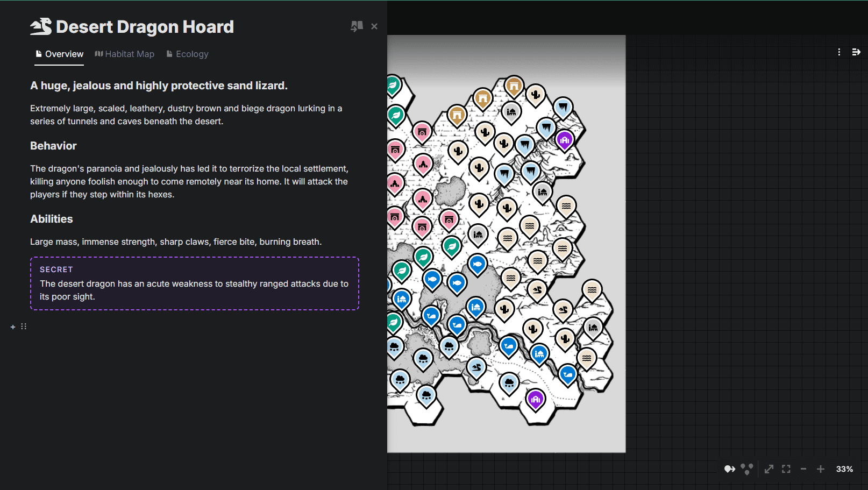Switch to the Habitat Map tab
The image size is (868, 490).
[124, 54]
